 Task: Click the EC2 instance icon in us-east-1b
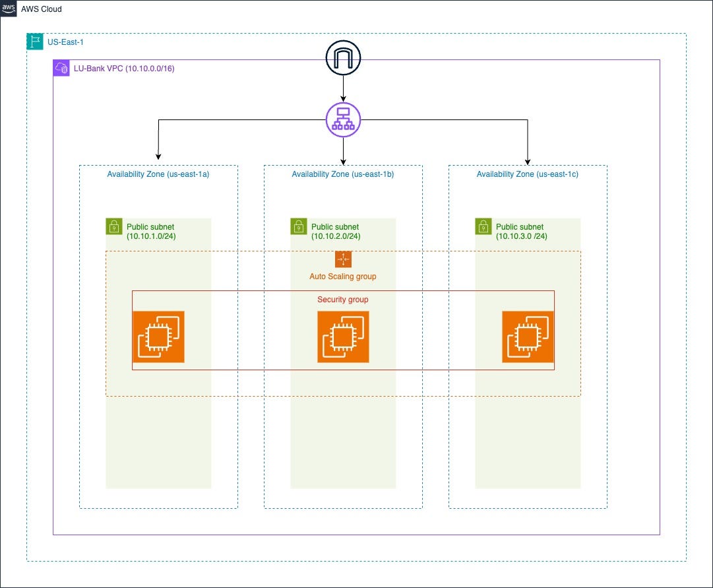343,337
